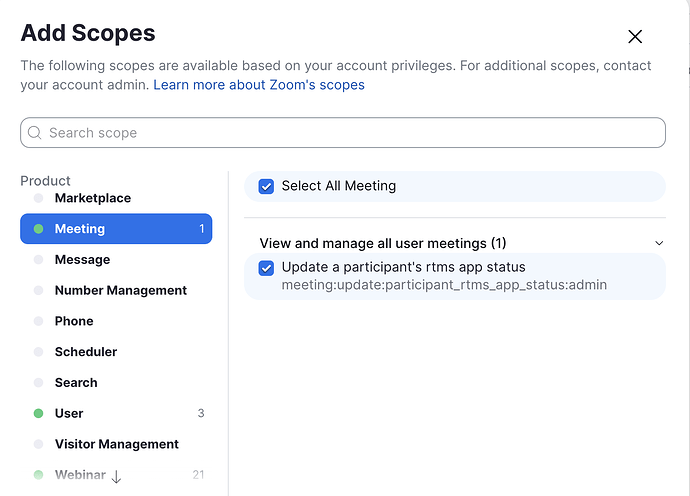Click the green status dot beside Meeting
Viewport: 690px width, 496px height.
click(38, 229)
